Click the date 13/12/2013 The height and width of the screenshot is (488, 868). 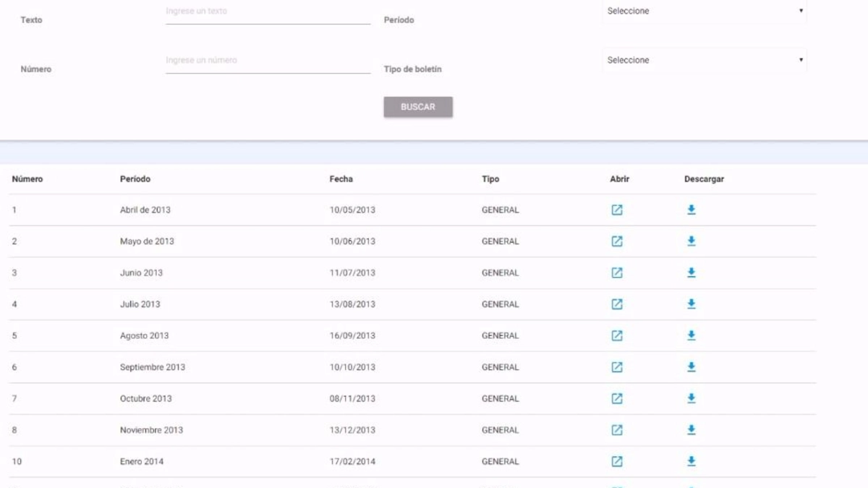click(352, 430)
